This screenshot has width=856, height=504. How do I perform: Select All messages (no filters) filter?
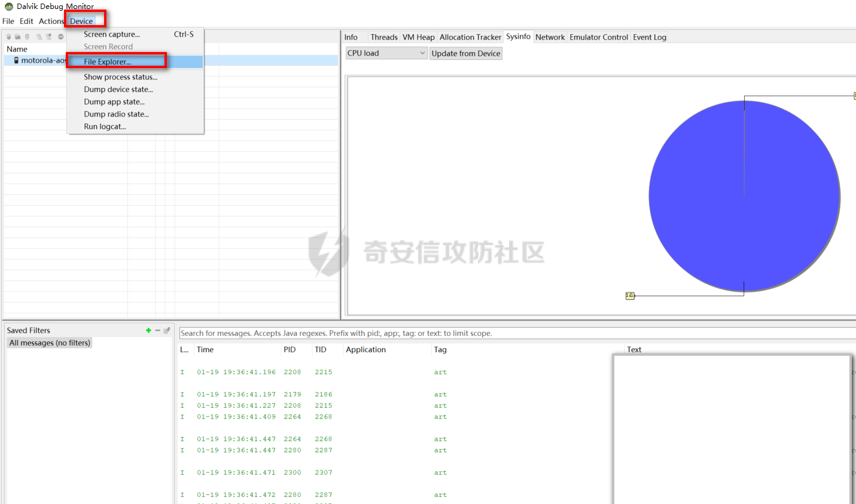[x=50, y=343]
